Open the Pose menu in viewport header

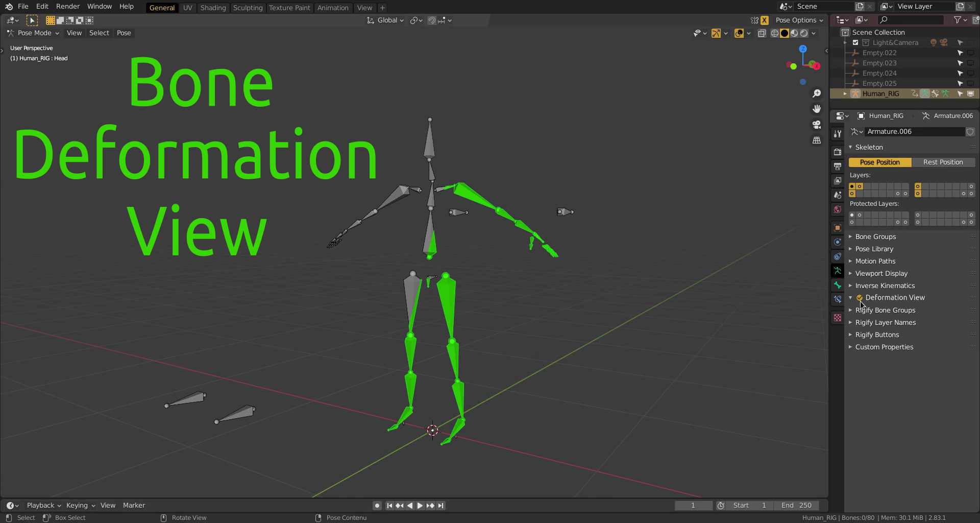(x=124, y=33)
